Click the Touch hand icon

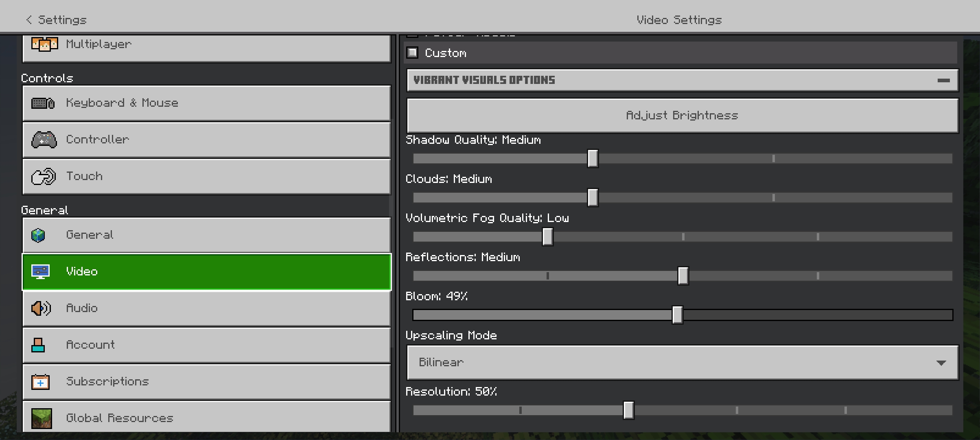[44, 176]
